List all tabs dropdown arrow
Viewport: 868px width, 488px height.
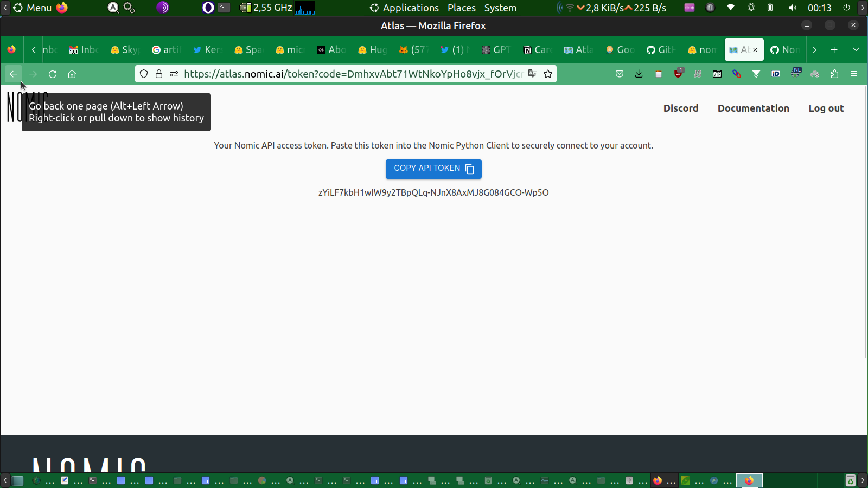click(x=856, y=50)
